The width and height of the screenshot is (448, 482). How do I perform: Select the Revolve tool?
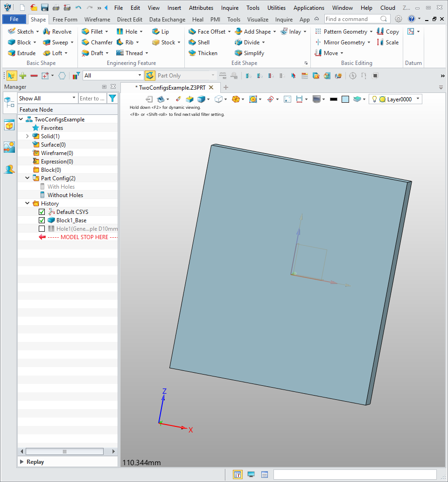(x=57, y=32)
